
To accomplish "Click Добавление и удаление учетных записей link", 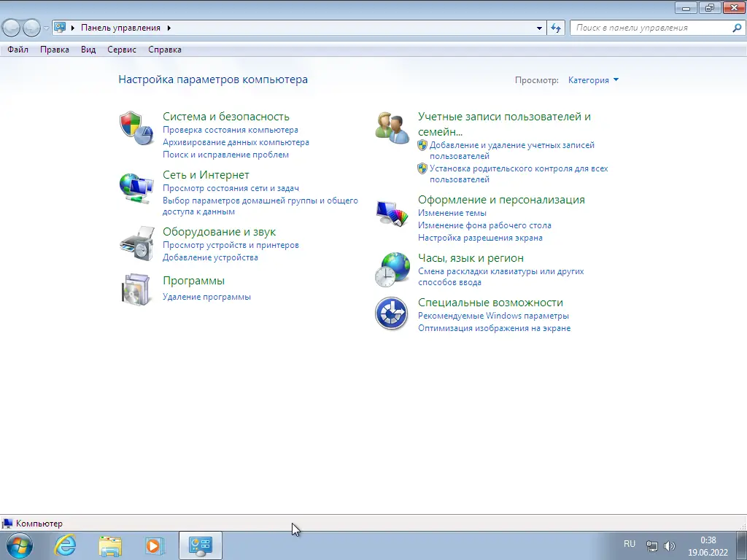I will (511, 150).
